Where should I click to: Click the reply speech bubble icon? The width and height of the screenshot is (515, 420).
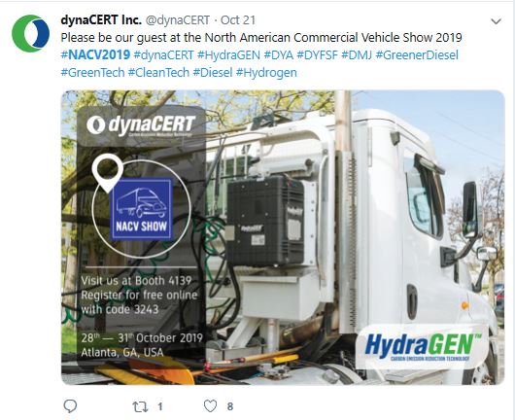[70, 406]
